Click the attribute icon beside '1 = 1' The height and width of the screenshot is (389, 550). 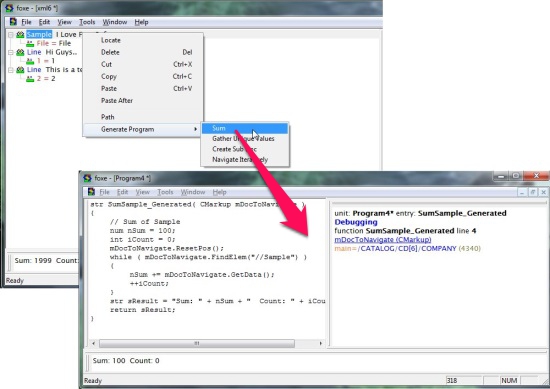(30, 61)
